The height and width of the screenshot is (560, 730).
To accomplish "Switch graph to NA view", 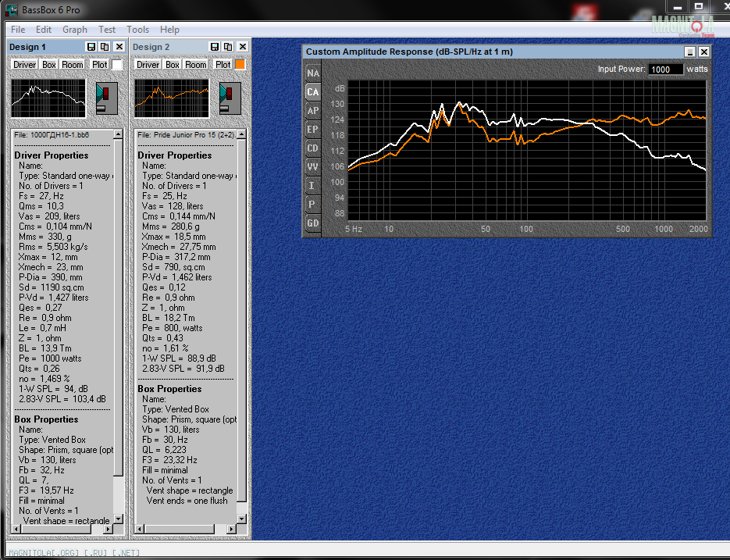I will (312, 73).
